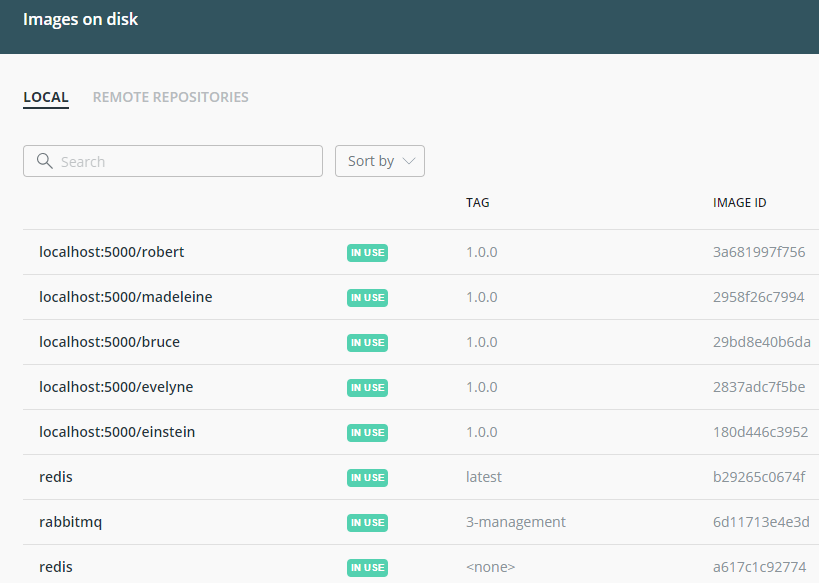819x583 pixels.
Task: Select the localhost:5000/einstein image
Action: (117, 432)
